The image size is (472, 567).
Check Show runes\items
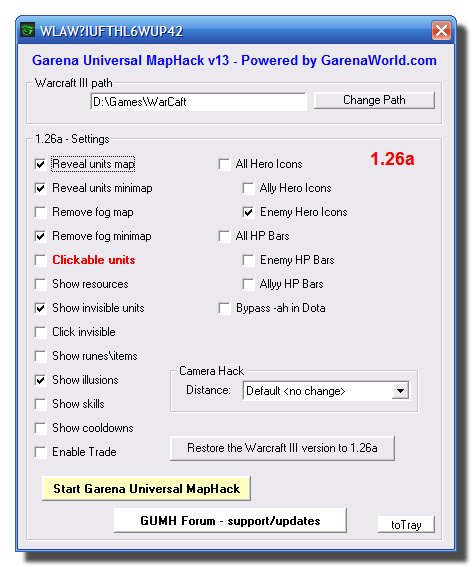tap(41, 356)
